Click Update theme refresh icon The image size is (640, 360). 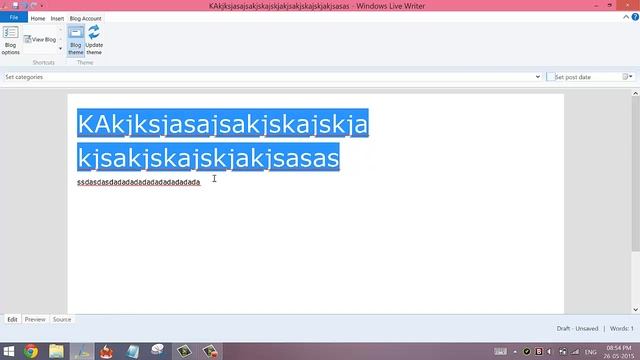point(94,33)
